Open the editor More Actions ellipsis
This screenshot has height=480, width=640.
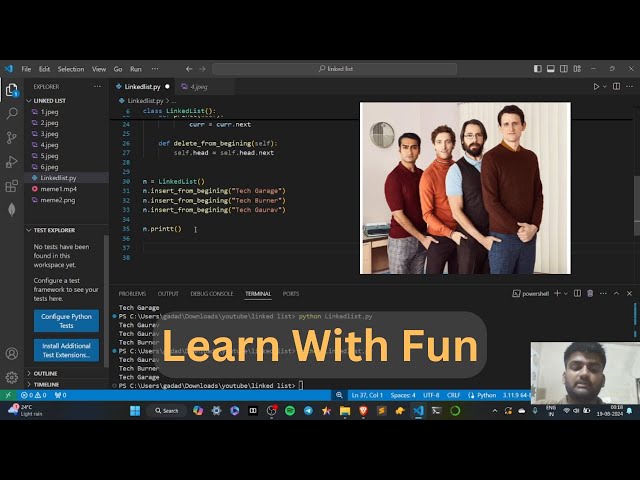click(x=629, y=87)
